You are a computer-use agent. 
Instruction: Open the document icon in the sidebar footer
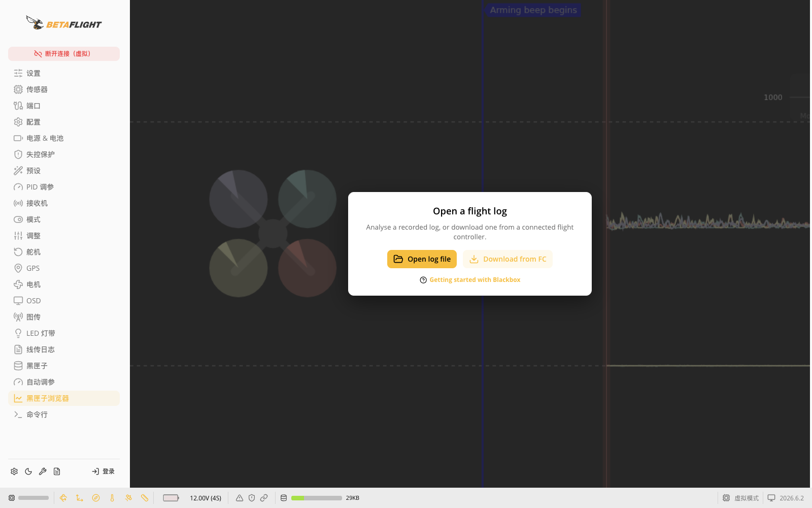[57, 471]
